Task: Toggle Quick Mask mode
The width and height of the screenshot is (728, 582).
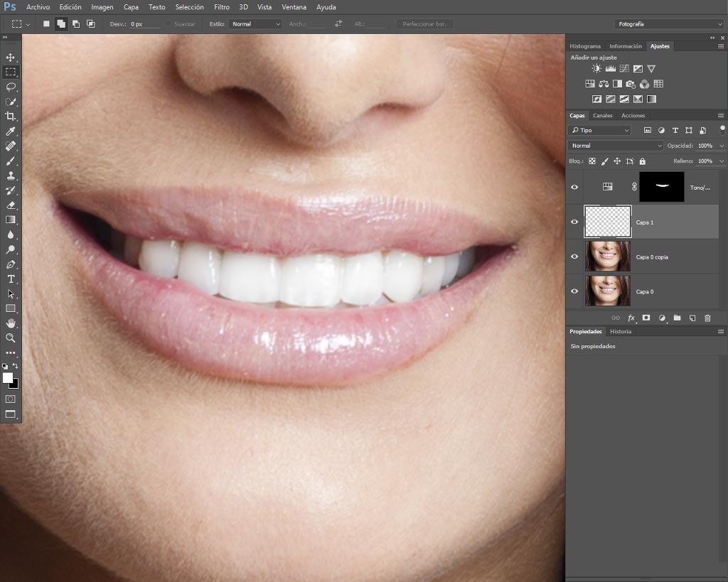Action: point(10,399)
